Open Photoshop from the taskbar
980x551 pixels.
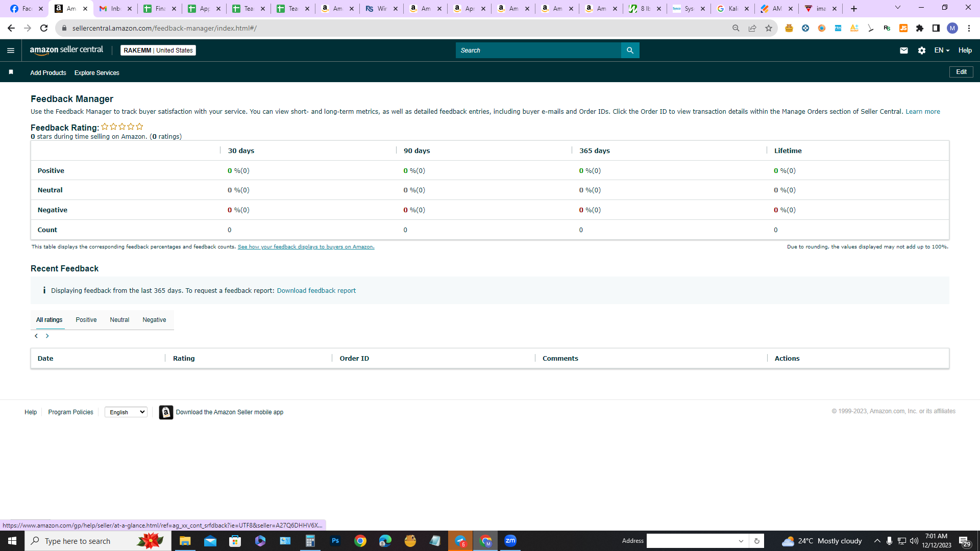coord(335,541)
